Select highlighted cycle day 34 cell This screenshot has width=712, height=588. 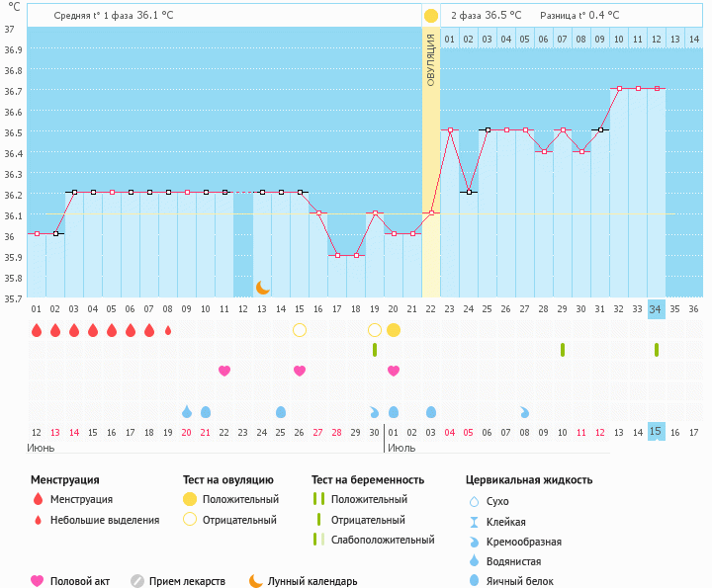coord(657,308)
